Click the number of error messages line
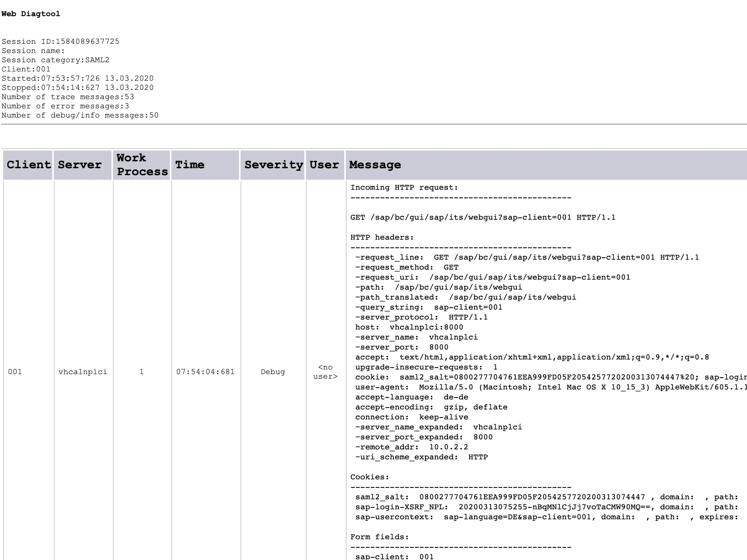 click(x=65, y=106)
